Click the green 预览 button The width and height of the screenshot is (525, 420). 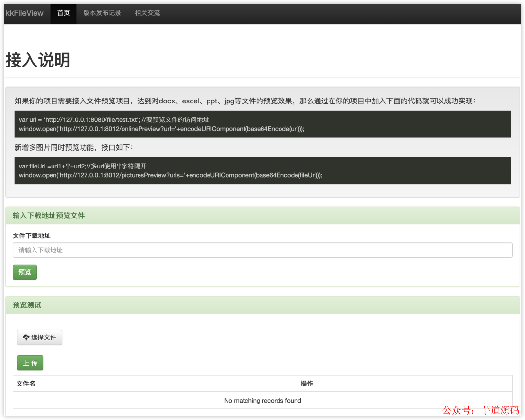click(x=25, y=272)
